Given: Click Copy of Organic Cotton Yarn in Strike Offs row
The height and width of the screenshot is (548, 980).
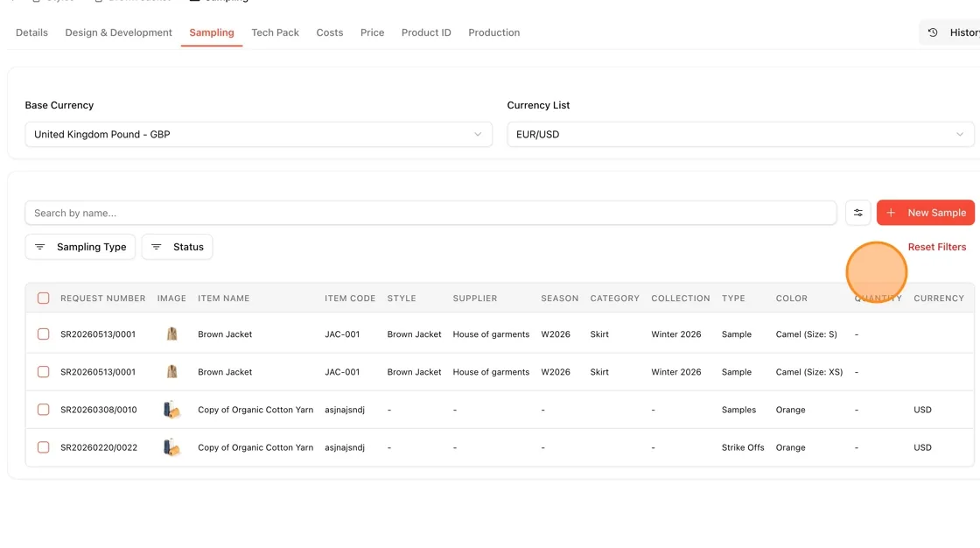Looking at the screenshot, I should point(255,447).
